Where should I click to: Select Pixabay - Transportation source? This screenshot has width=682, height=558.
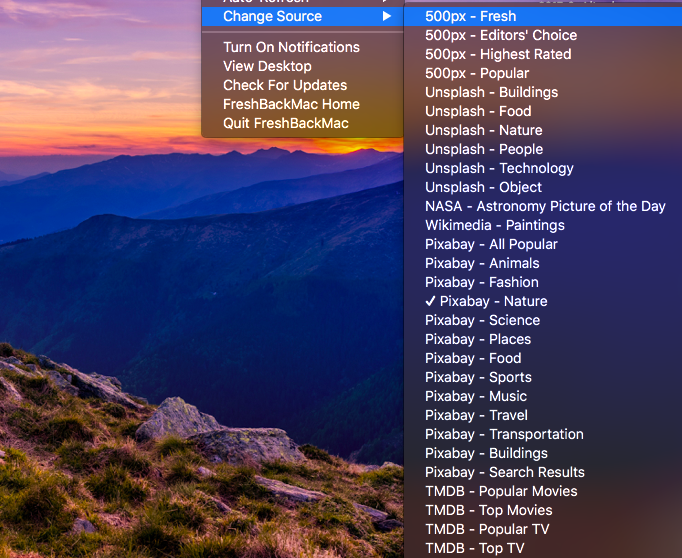coord(504,434)
